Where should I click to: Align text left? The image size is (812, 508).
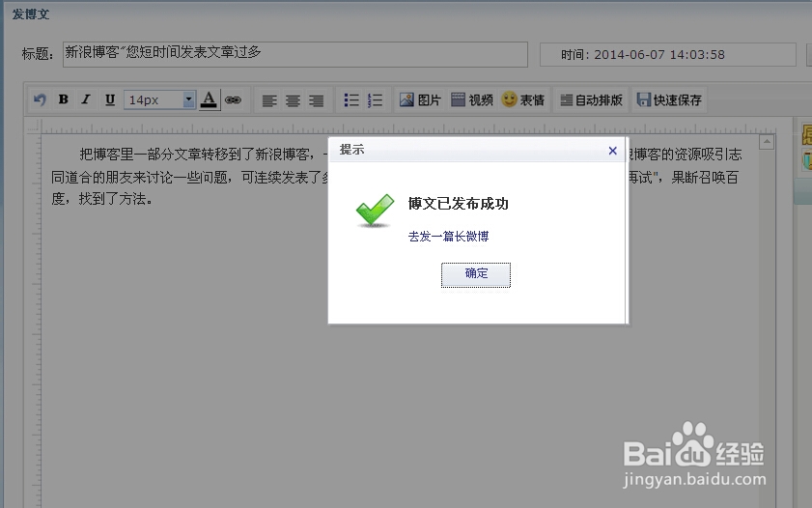269,100
